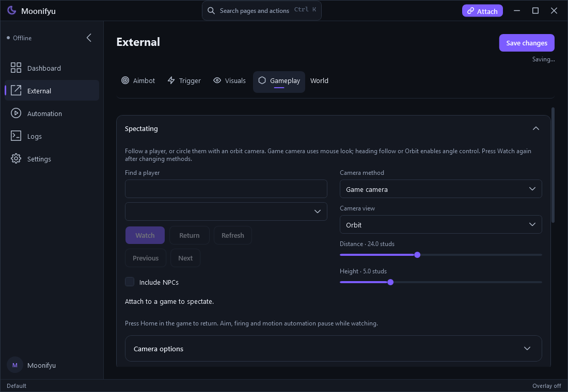Image resolution: width=568 pixels, height=392 pixels.
Task: Open the Dashboard page in the sidebar
Action: (x=52, y=68)
